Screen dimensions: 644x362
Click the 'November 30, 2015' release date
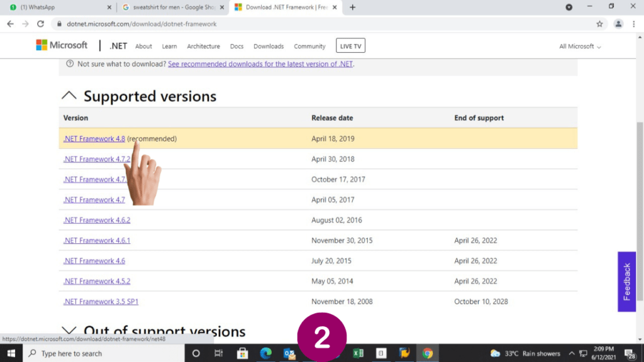pyautogui.click(x=341, y=241)
